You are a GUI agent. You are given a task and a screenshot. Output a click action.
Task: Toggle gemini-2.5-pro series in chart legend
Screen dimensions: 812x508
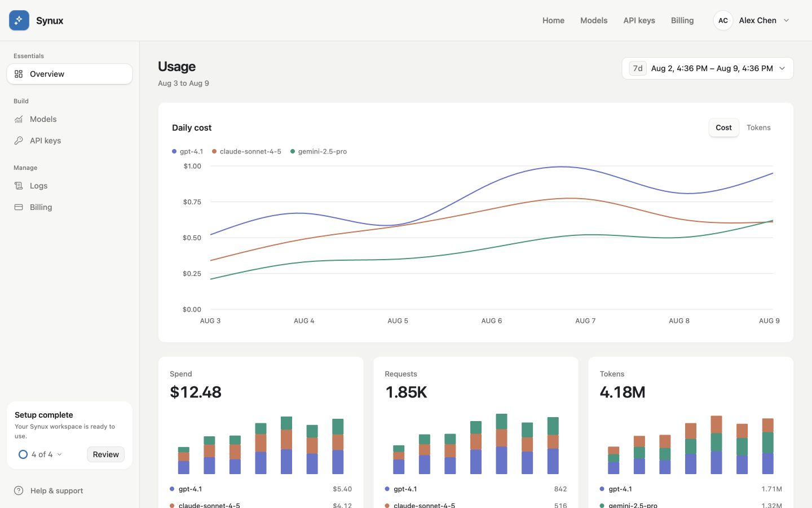[319, 151]
